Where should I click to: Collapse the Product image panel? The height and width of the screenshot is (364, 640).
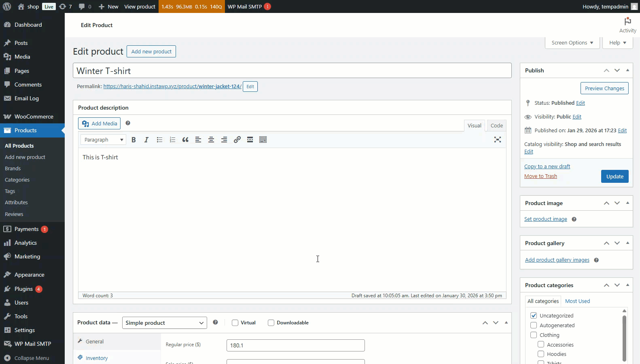pyautogui.click(x=627, y=203)
